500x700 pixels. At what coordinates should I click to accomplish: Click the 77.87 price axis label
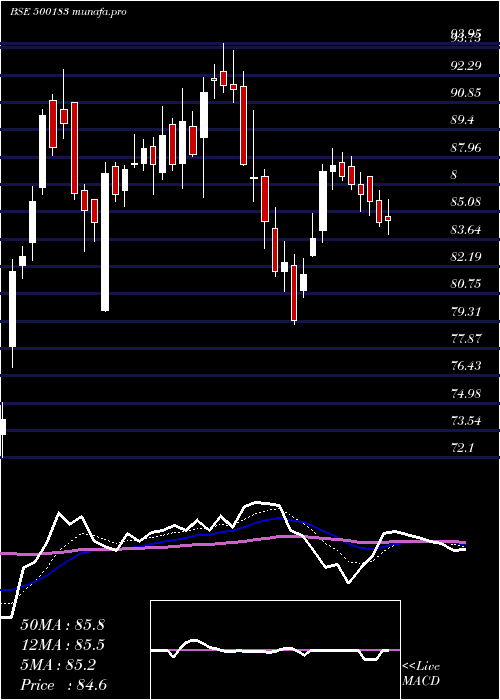click(466, 338)
